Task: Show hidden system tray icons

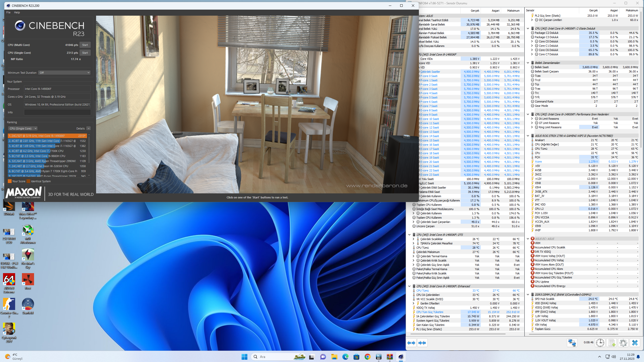Action: click(x=599, y=357)
